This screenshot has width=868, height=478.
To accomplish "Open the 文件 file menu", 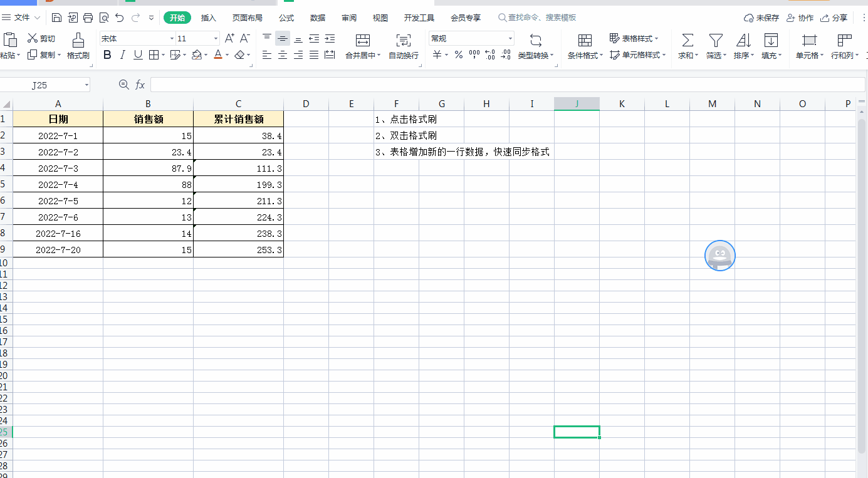I will pyautogui.click(x=22, y=18).
